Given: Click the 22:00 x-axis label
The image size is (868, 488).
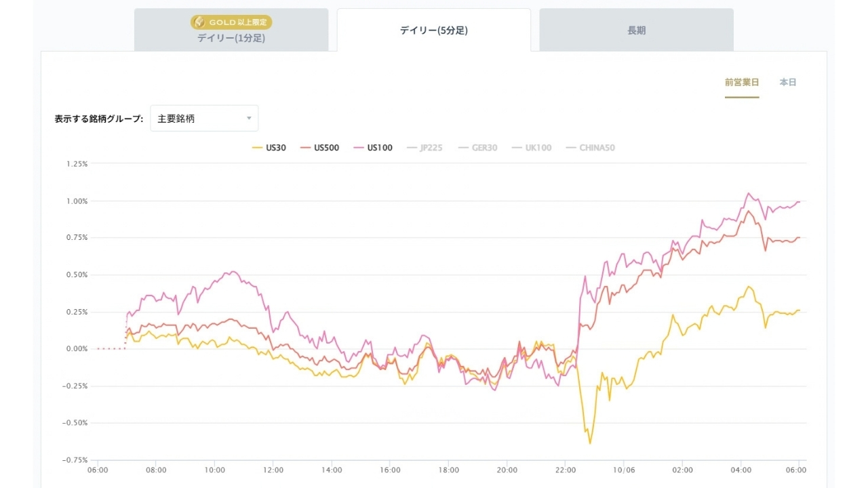Looking at the screenshot, I should click(x=566, y=470).
